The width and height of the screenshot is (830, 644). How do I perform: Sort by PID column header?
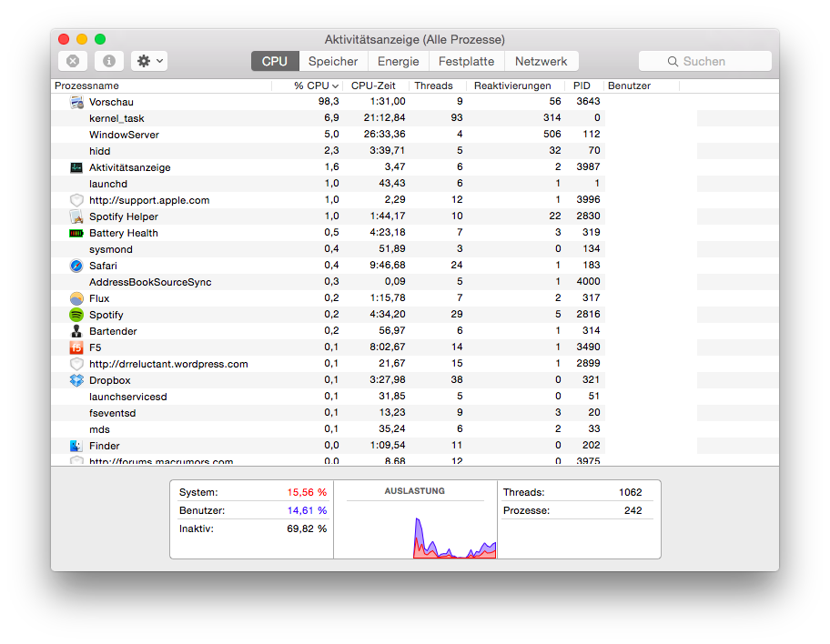(x=583, y=86)
